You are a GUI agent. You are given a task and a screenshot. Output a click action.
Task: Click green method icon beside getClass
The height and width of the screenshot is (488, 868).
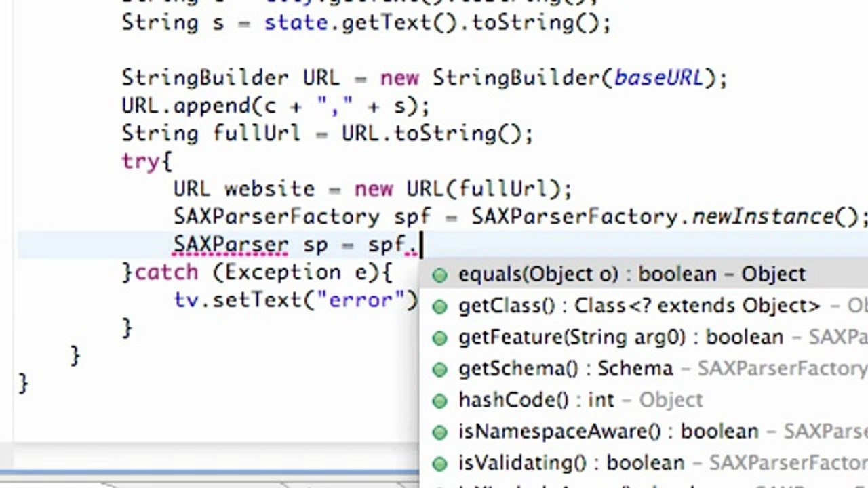coord(440,306)
